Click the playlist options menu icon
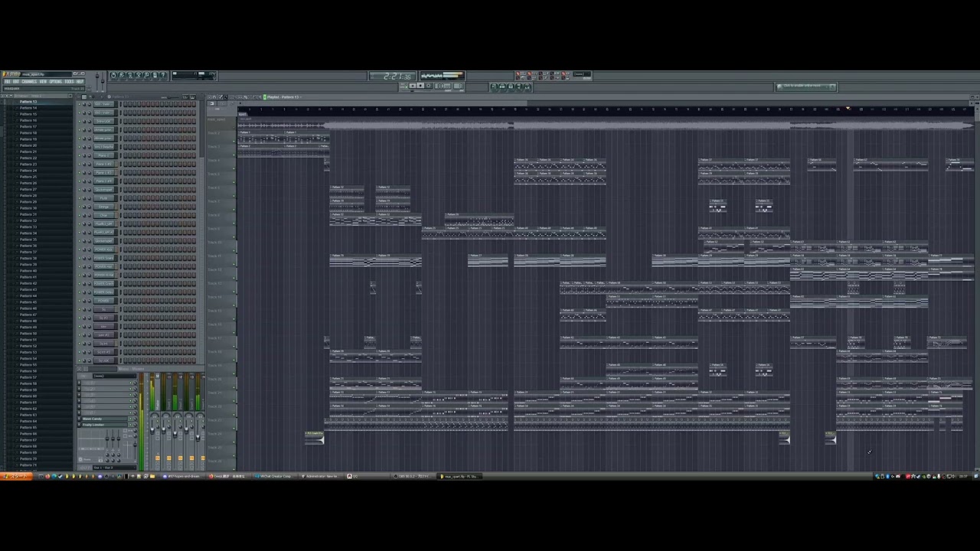 [x=209, y=97]
